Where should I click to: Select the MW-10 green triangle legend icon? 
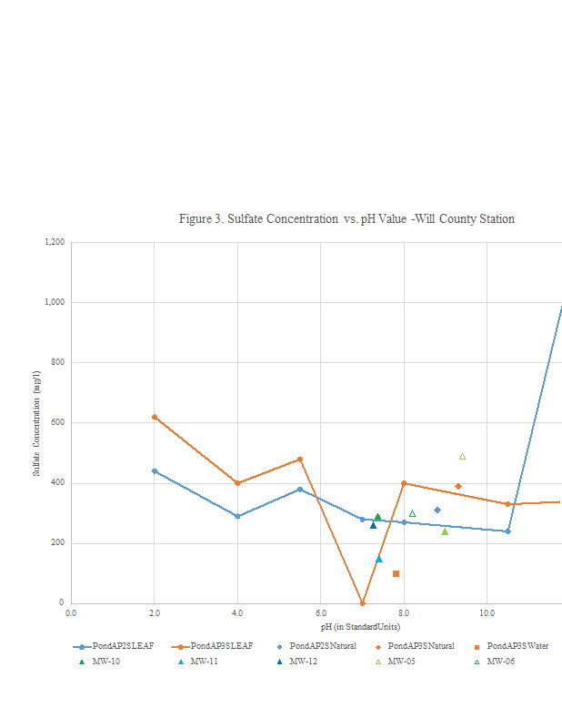tap(83, 662)
